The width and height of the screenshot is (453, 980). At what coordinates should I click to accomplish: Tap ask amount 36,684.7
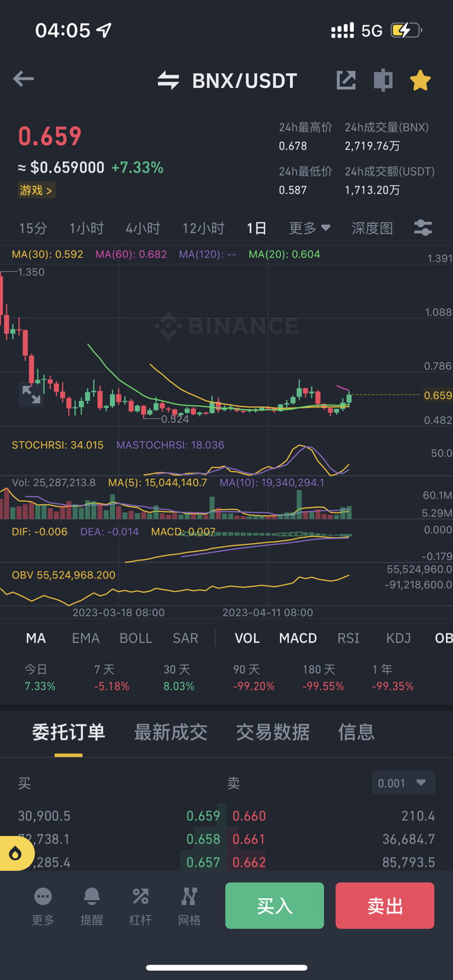point(409,839)
